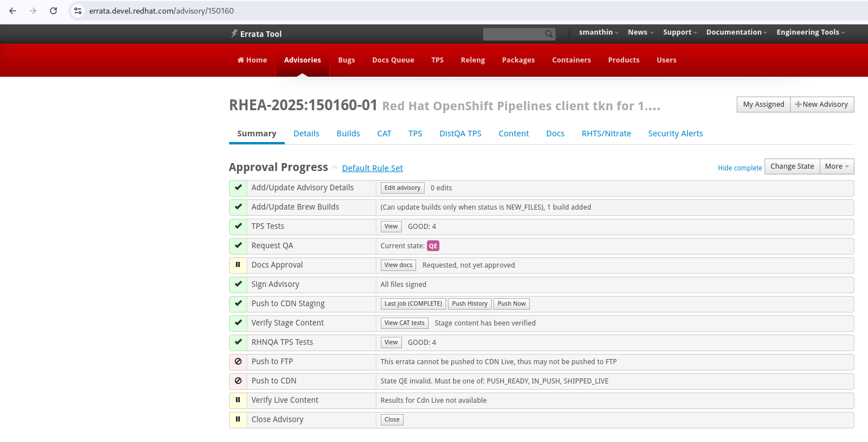The height and width of the screenshot is (442, 868).
Task: Click the pause icon for Verify Live Content
Action: tap(238, 400)
